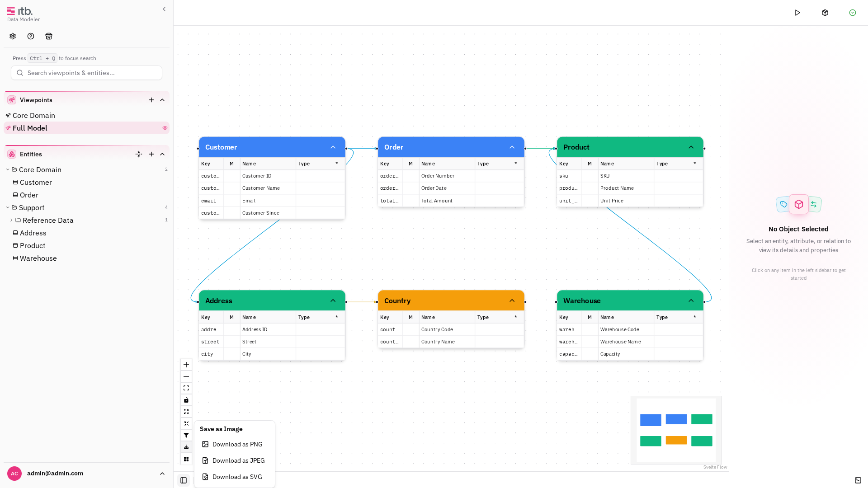
Task: Click the orange Country block in minimap
Action: 676,440
